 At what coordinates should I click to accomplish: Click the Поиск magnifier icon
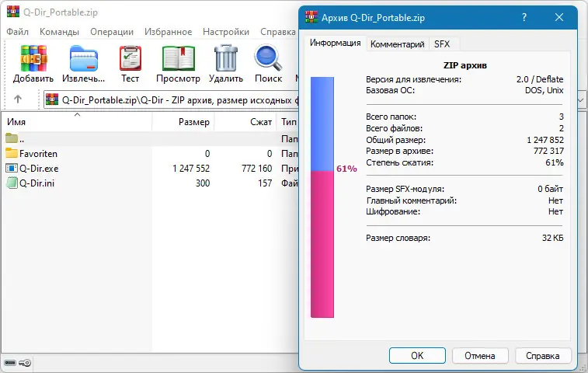[x=268, y=58]
